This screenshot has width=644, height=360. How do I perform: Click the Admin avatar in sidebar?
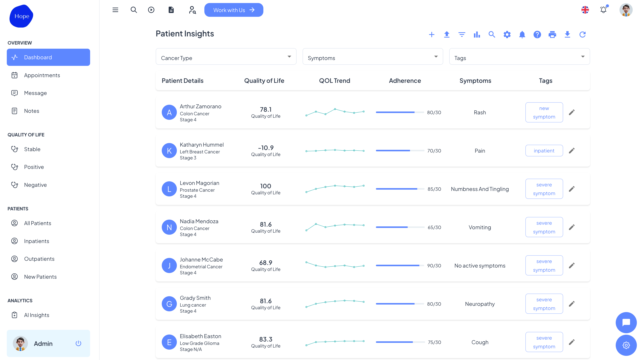tap(20, 343)
